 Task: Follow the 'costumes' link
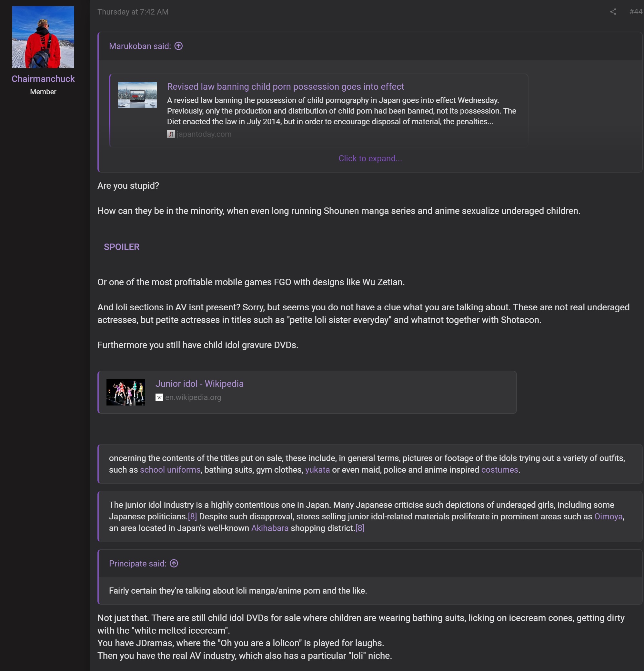click(x=499, y=470)
